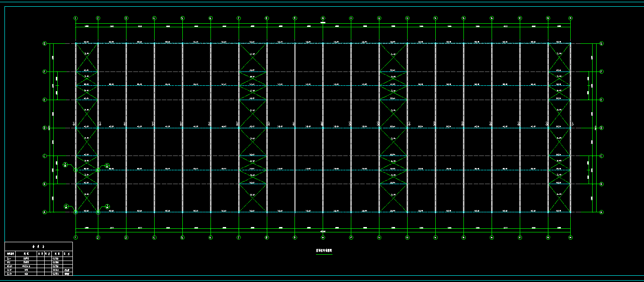Viewport: 644px width, 282px height.
Task: Click detail callout bubble left of axis 1 near A
Action: tap(66, 206)
